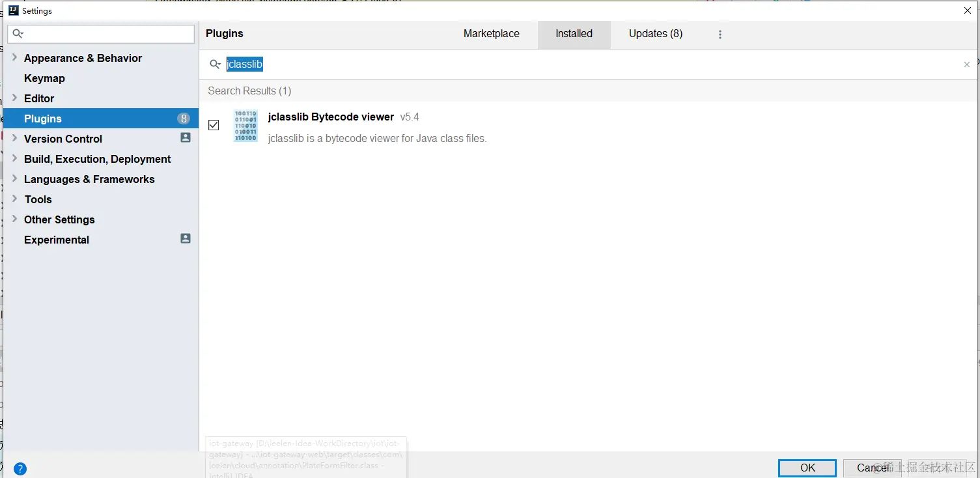Image resolution: width=980 pixels, height=478 pixels.
Task: Open the Updates (8) tab
Action: click(656, 34)
